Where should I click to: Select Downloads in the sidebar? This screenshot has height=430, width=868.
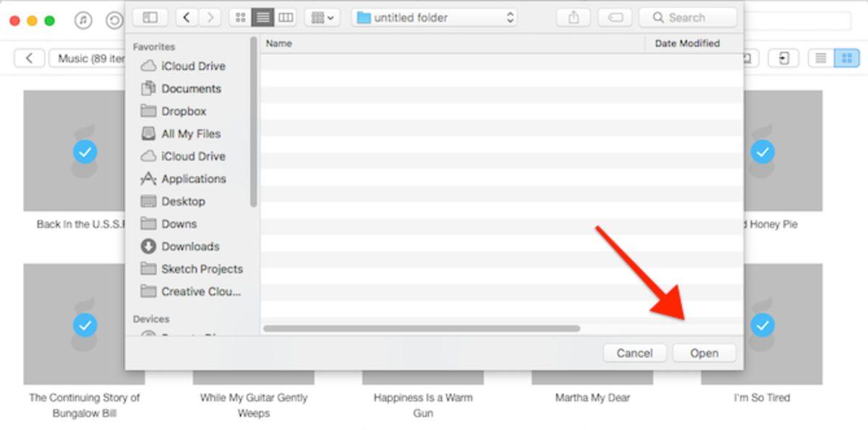coord(190,246)
